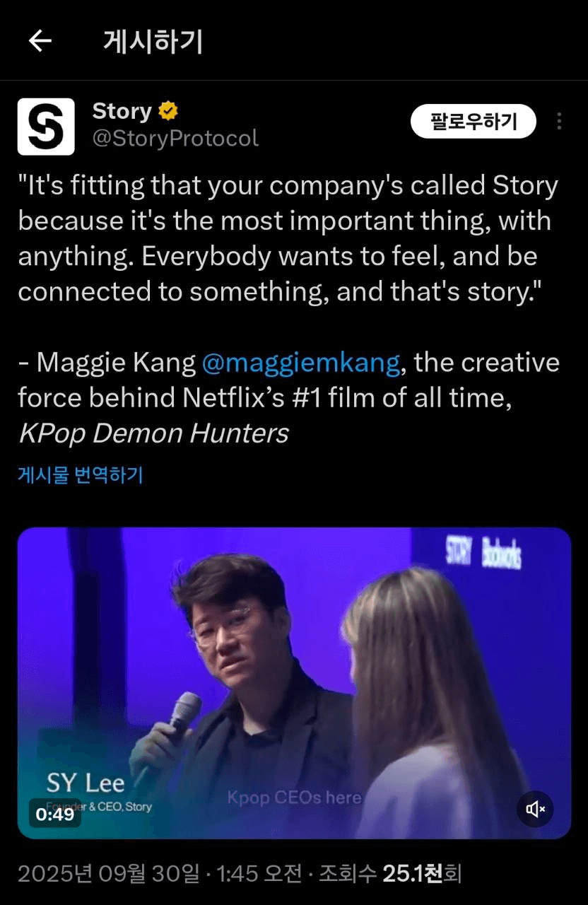This screenshot has width=588, height=905.
Task: Tap the Kpop CEOs here subtitle text
Action: [294, 798]
